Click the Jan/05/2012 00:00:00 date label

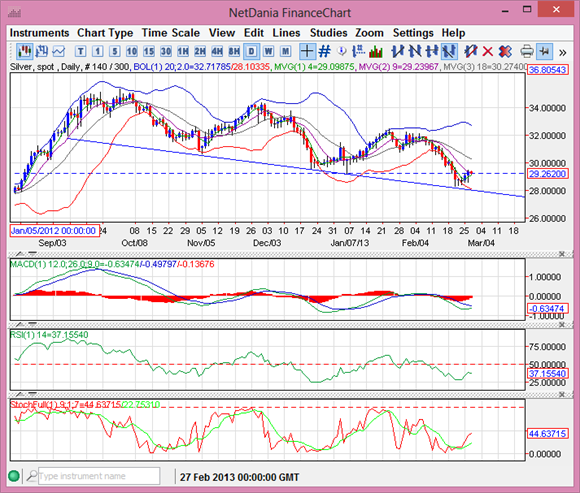[x=54, y=231]
